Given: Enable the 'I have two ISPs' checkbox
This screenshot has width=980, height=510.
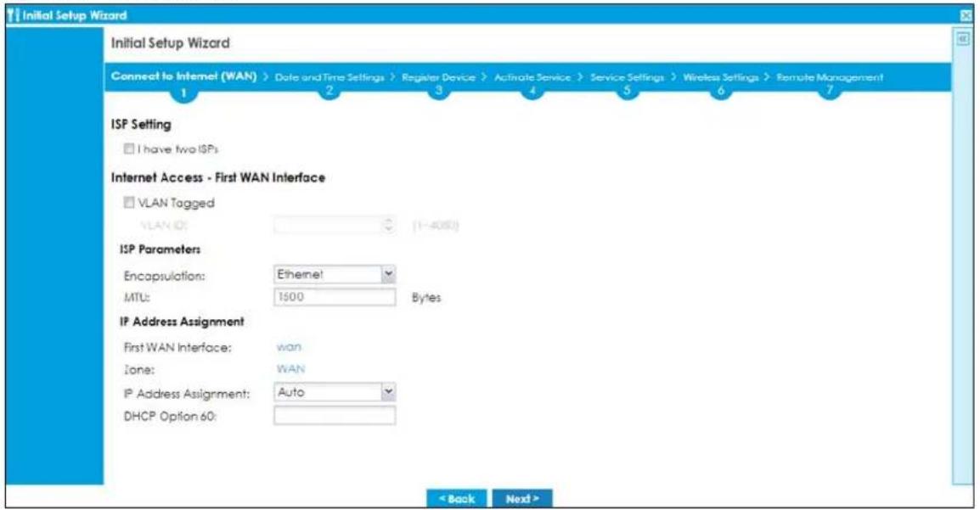Looking at the screenshot, I should pos(129,149).
